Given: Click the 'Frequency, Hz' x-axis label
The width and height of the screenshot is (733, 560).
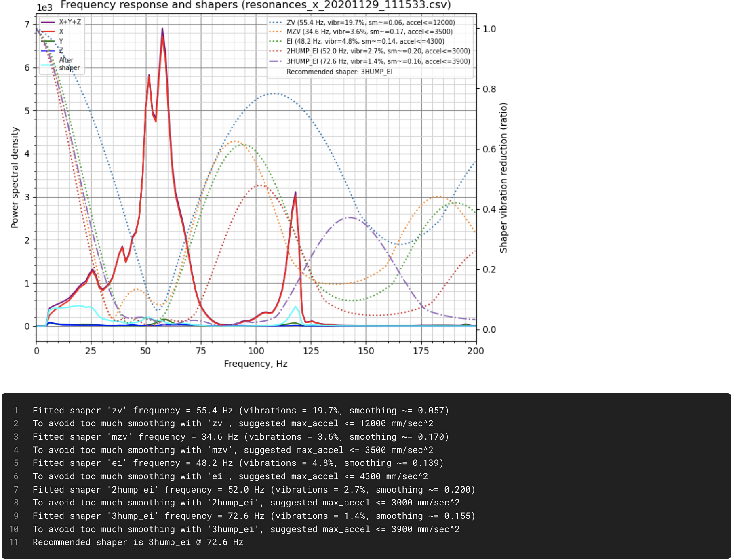Looking at the screenshot, I should pyautogui.click(x=255, y=364).
